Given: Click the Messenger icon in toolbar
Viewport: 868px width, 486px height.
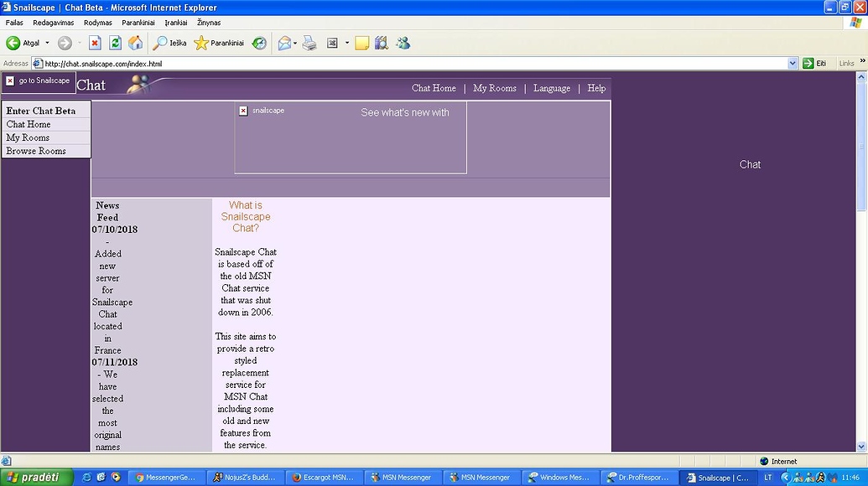Looking at the screenshot, I should pyautogui.click(x=403, y=43).
